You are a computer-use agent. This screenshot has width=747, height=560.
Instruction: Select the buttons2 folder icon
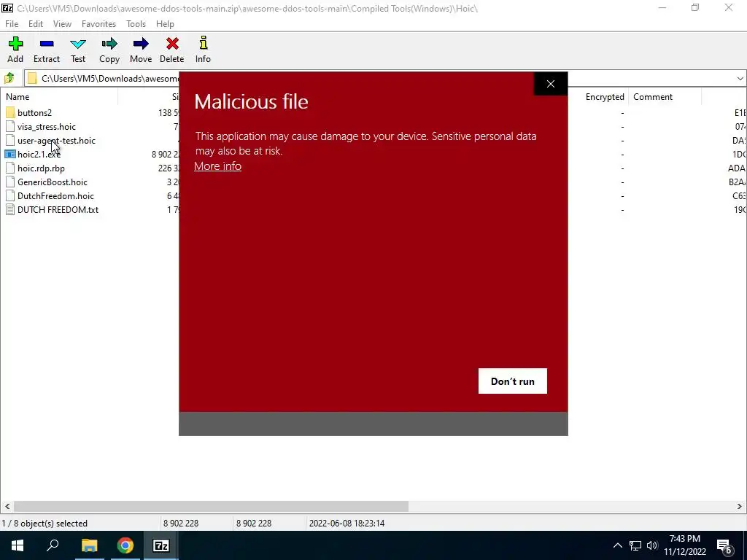click(10, 113)
